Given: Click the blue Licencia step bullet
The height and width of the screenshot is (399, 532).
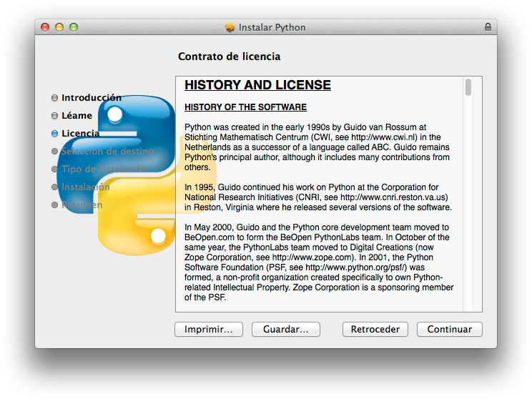Looking at the screenshot, I should point(54,133).
